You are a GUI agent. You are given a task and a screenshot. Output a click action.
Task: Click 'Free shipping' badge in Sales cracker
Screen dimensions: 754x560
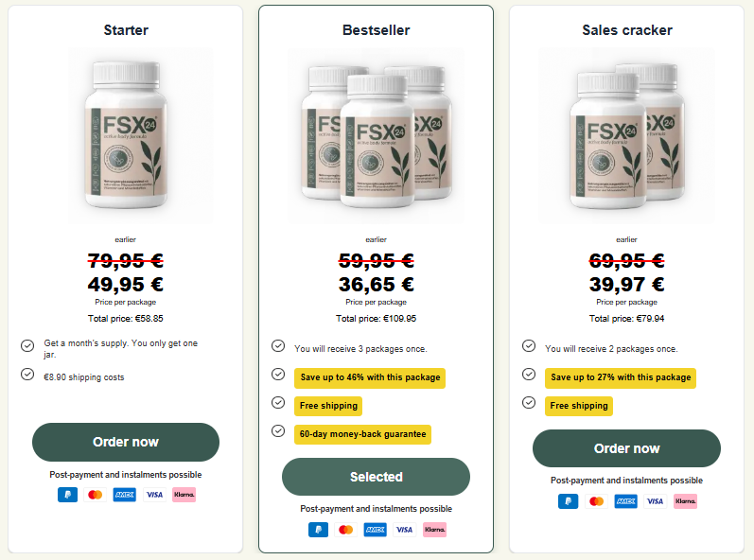tap(579, 406)
